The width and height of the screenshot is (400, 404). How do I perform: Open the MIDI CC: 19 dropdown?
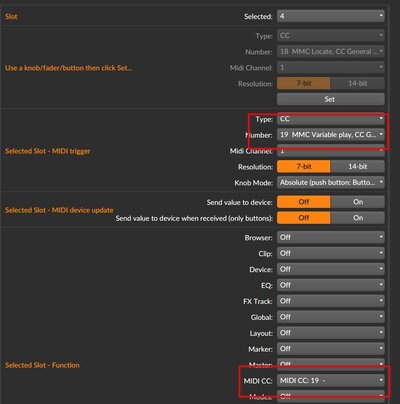click(331, 380)
